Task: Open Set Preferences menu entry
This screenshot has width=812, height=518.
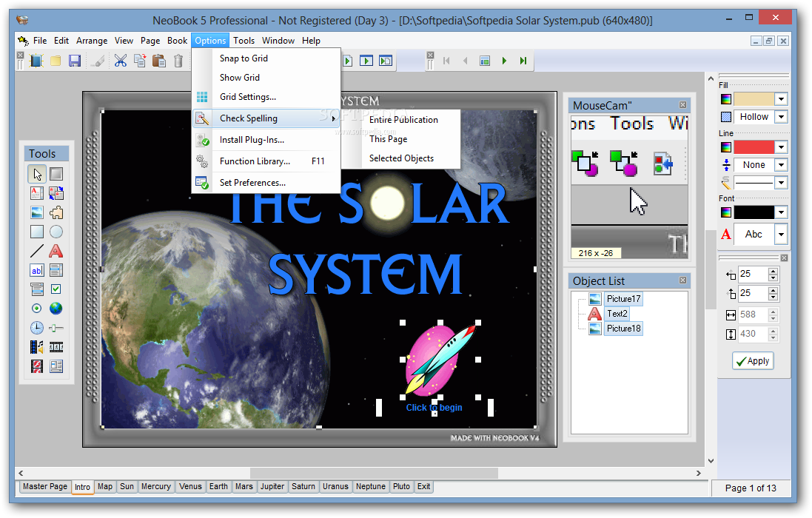Action: (266, 183)
